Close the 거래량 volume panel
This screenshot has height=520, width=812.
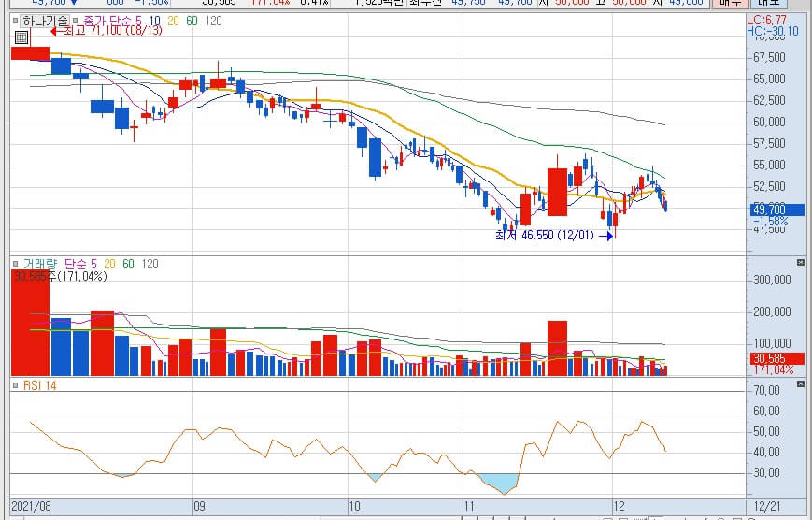801,263
